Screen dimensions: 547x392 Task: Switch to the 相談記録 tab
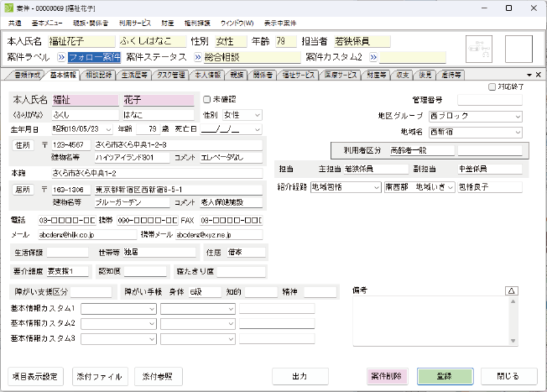click(x=100, y=75)
